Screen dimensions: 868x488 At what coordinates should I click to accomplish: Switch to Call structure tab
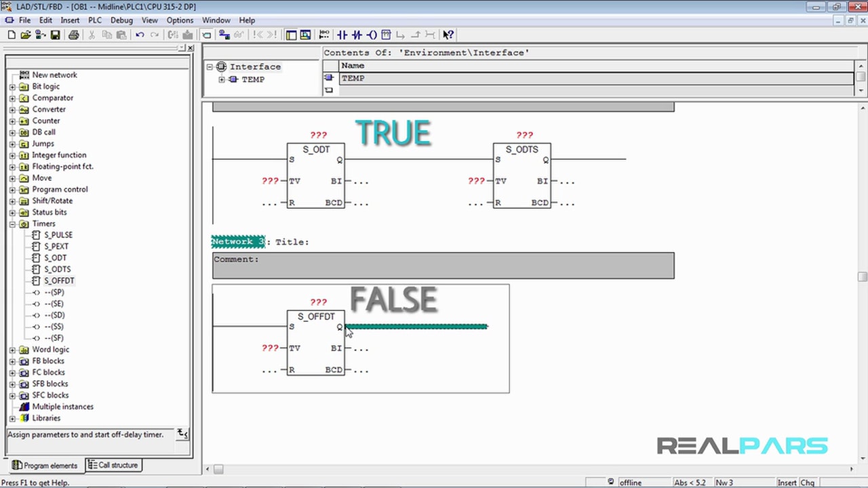[x=113, y=465]
